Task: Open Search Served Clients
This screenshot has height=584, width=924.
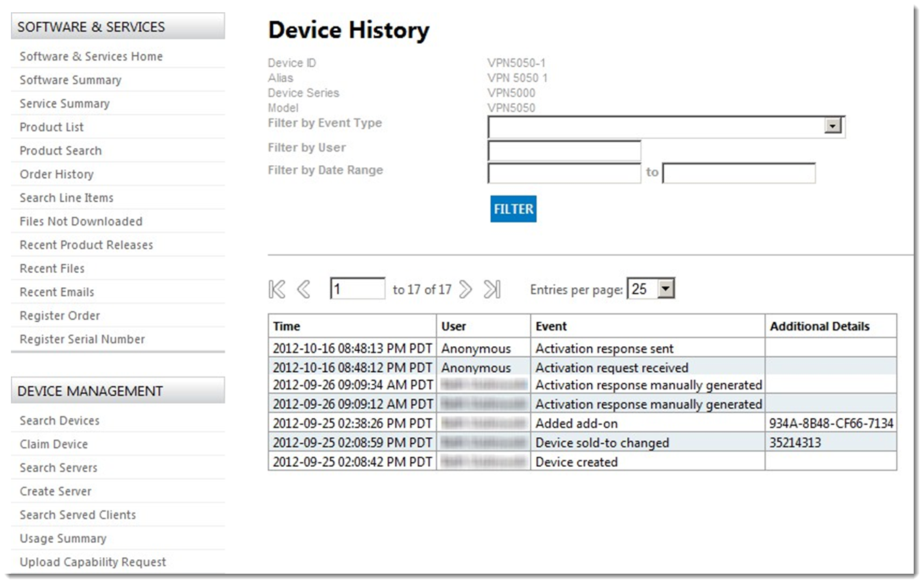Action: click(77, 515)
